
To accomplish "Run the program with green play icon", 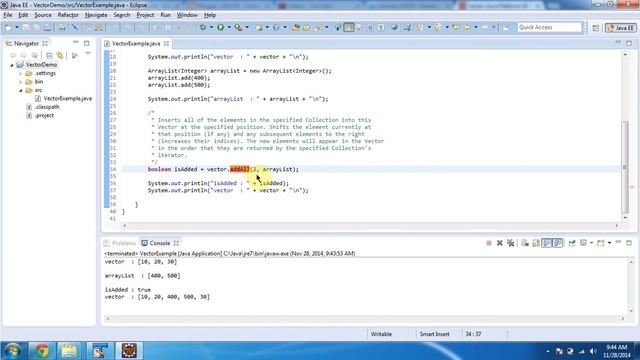I will 220,27.
